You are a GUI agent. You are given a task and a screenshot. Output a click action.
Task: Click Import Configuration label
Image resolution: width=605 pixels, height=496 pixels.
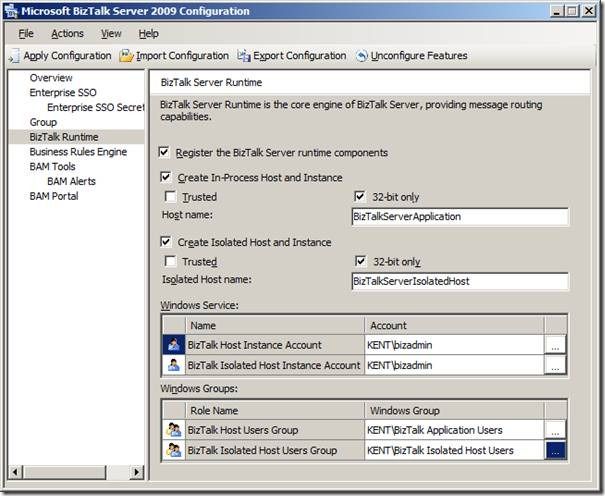point(182,56)
